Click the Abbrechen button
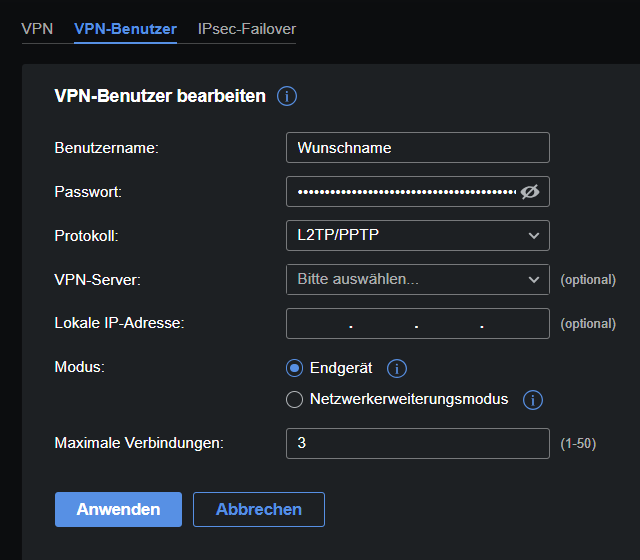This screenshot has width=640, height=560. [x=259, y=509]
